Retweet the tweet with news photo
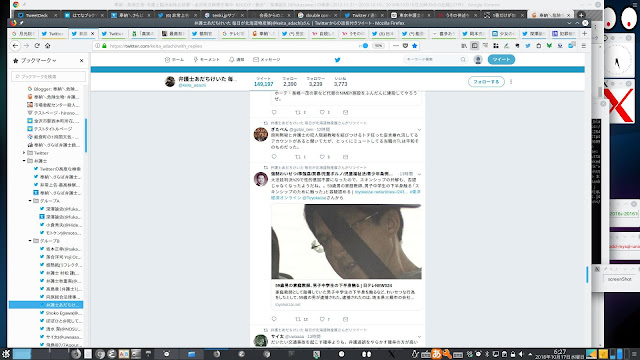This screenshot has width=640, height=360. coord(298,319)
